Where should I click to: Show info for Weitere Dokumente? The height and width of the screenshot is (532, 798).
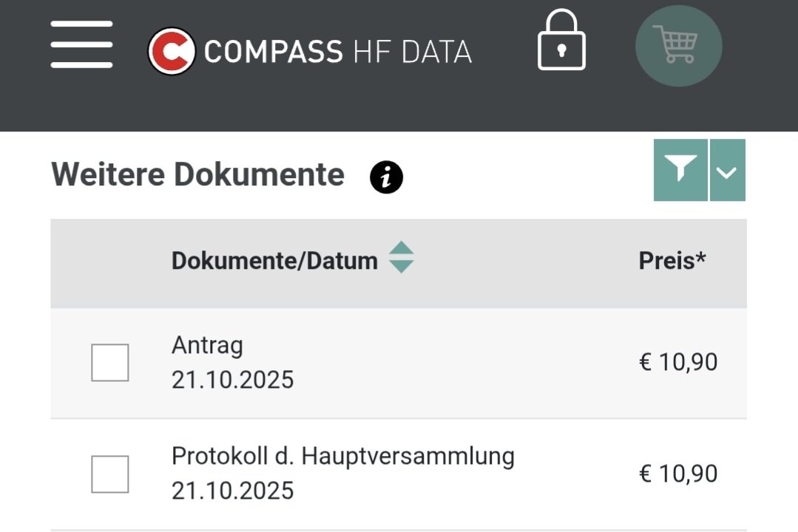(386, 178)
